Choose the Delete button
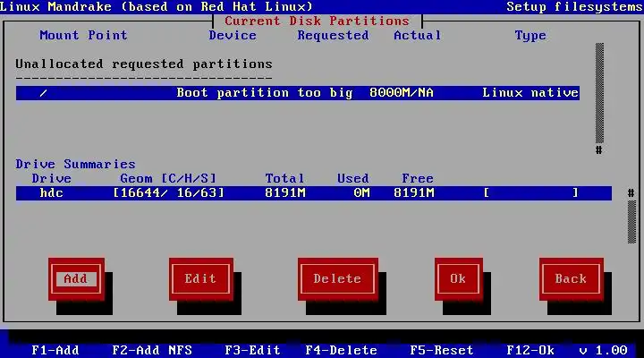 pyautogui.click(x=337, y=279)
